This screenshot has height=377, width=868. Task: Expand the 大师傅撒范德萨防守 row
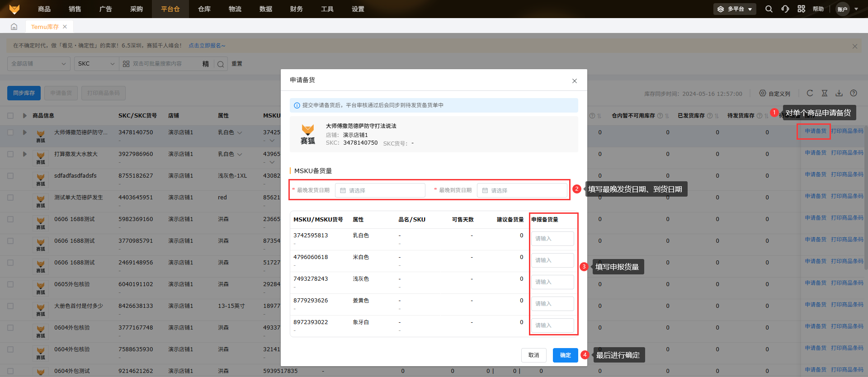(x=25, y=132)
